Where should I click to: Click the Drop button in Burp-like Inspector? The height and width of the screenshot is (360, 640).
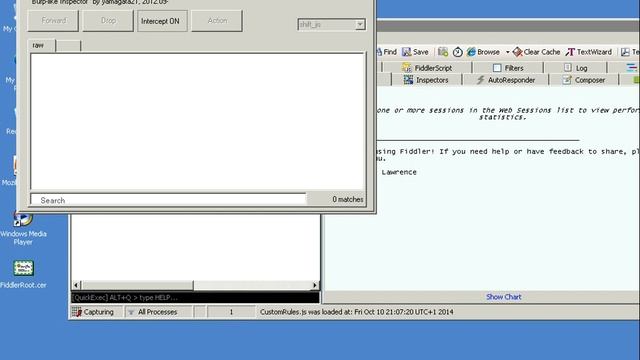[108, 20]
